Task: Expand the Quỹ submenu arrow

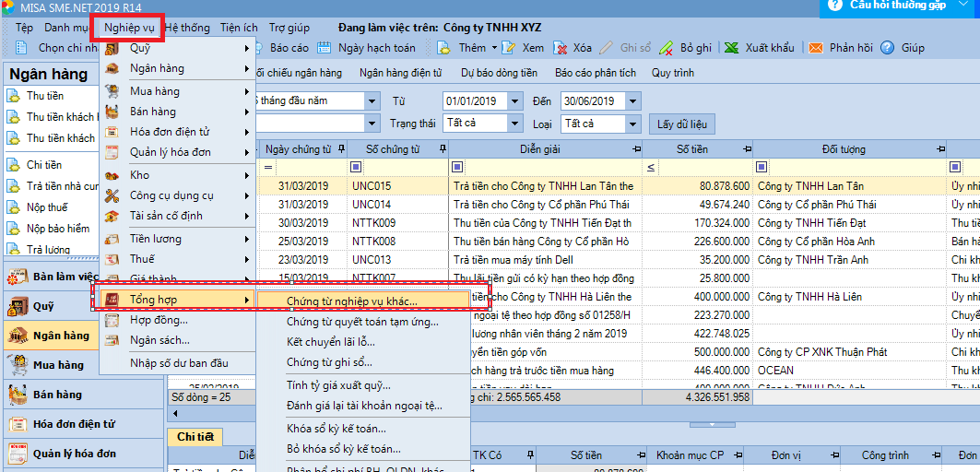Action: click(x=247, y=48)
